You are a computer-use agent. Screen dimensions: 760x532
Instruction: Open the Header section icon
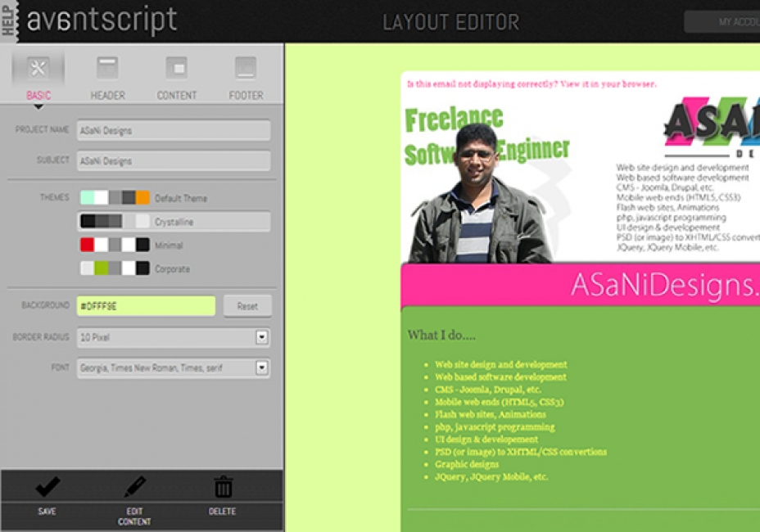coord(107,68)
